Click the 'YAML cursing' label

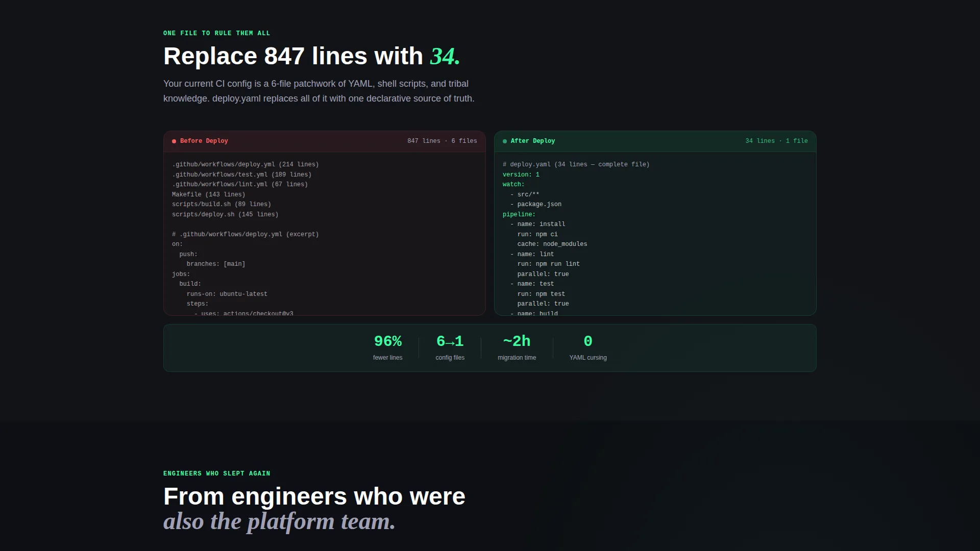point(588,358)
